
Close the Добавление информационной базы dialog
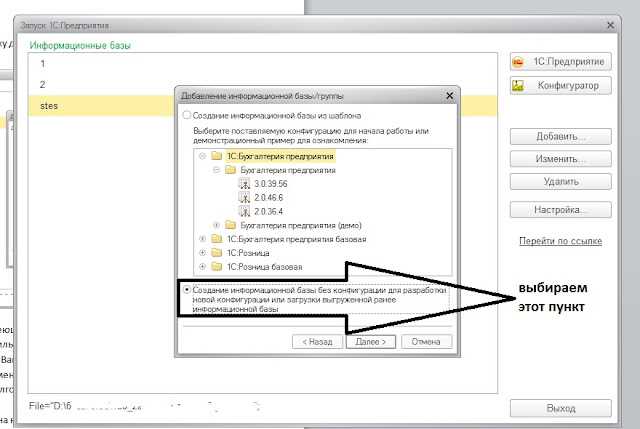(449, 96)
